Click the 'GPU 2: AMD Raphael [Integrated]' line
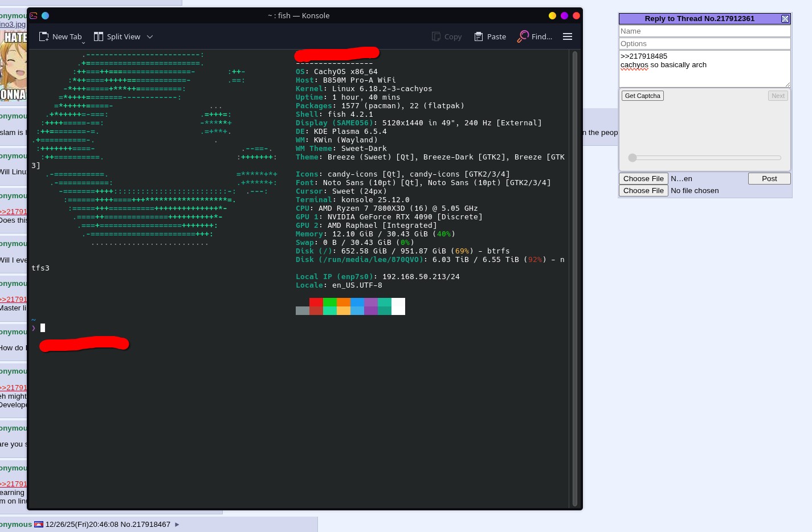 click(x=366, y=226)
